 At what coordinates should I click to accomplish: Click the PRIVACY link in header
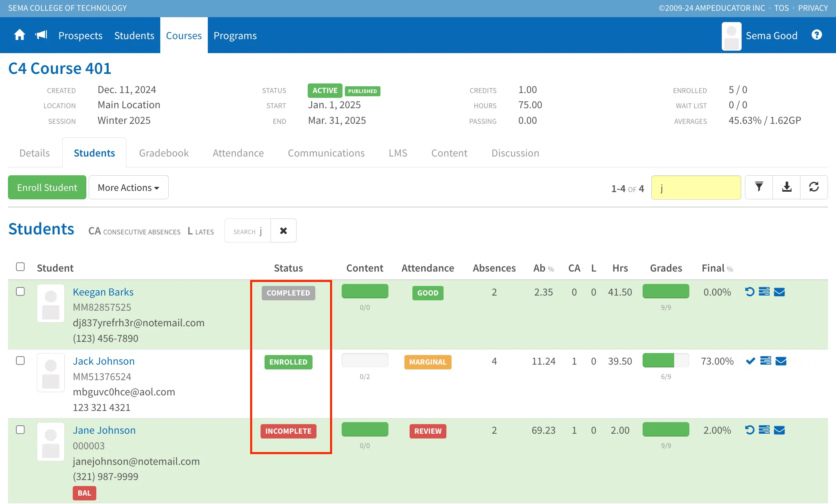click(813, 8)
